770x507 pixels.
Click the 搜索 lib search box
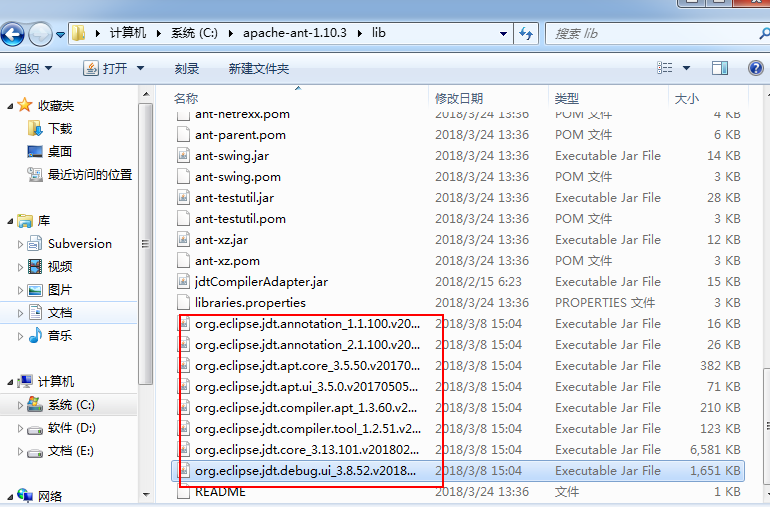click(x=656, y=34)
